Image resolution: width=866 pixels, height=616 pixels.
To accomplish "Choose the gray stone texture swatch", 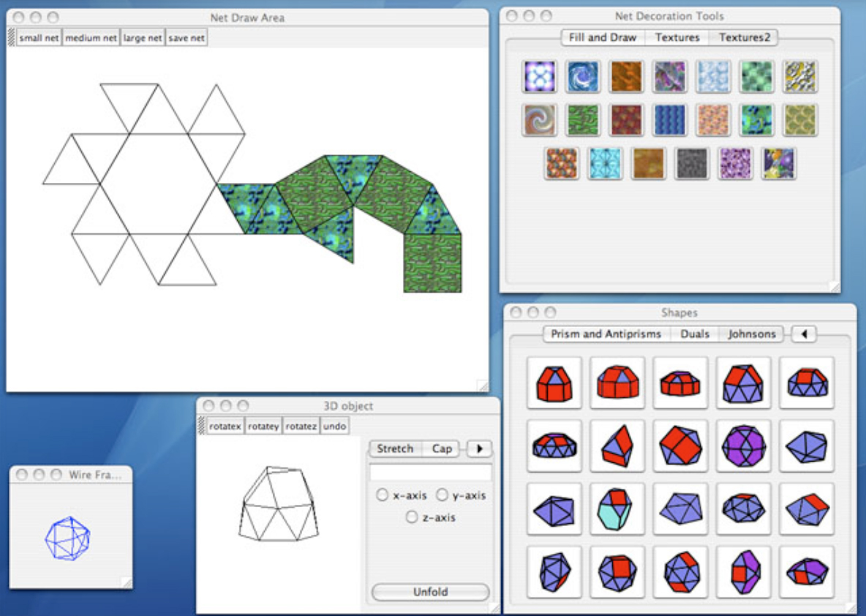I will click(691, 164).
